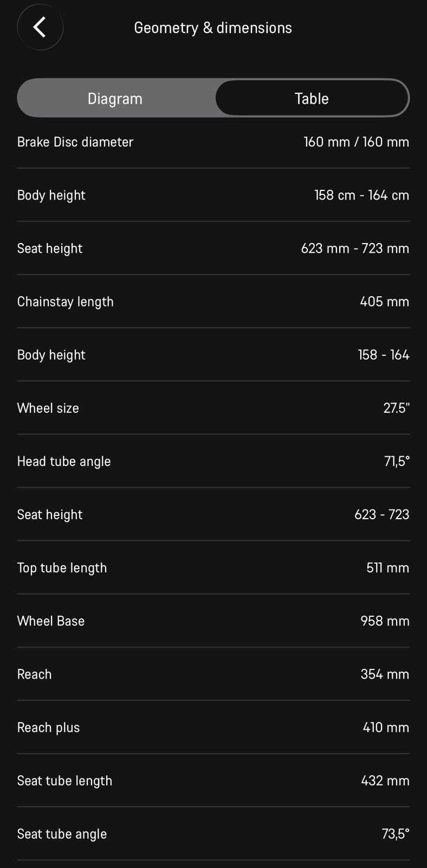Screen dimensions: 427x868
Task: Select the Wheel size row
Action: (214, 408)
